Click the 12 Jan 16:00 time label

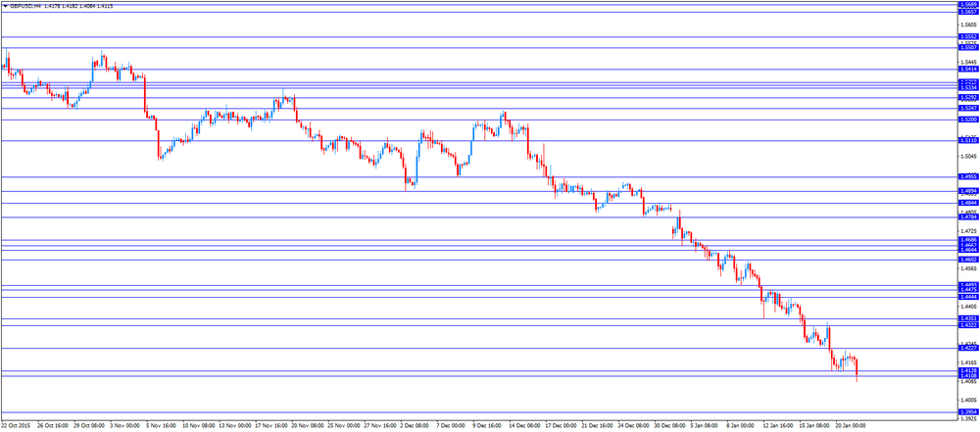(778, 424)
